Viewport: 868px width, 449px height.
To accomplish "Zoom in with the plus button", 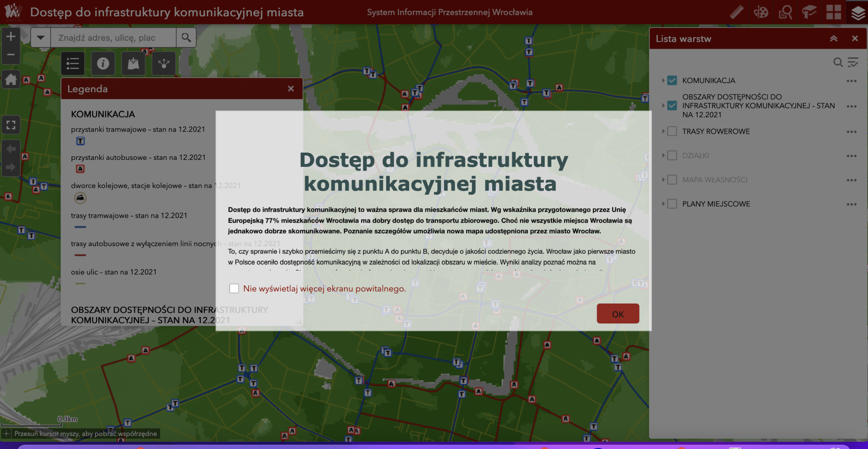I will pos(11,37).
